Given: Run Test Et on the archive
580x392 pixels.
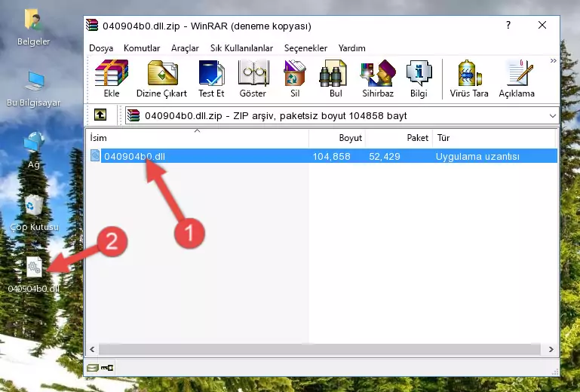Looking at the screenshot, I should click(x=211, y=78).
